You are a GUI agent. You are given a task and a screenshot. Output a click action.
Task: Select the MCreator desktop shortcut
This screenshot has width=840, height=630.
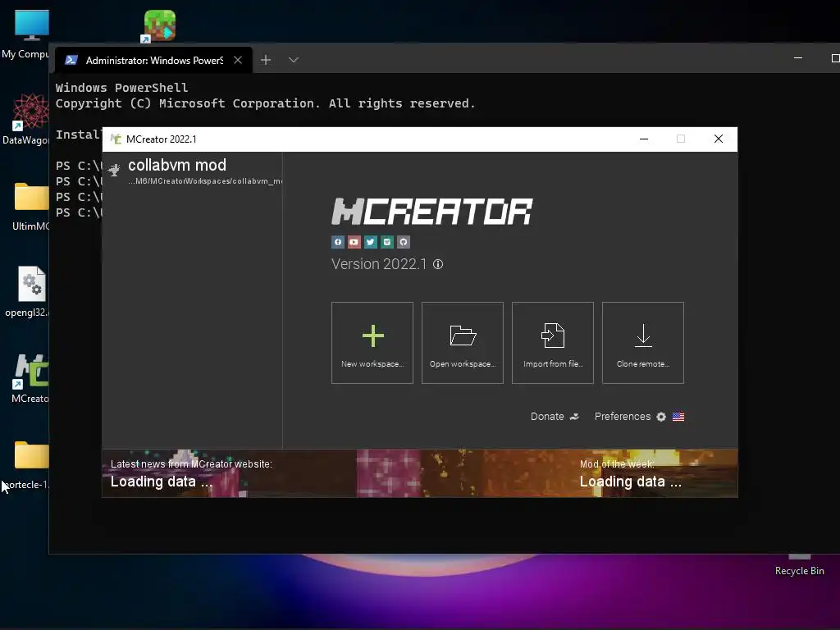click(x=30, y=378)
